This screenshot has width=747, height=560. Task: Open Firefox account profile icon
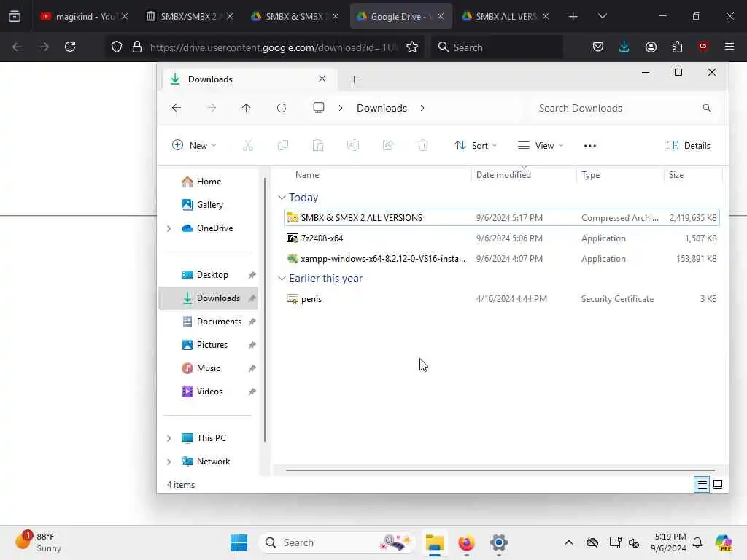tap(651, 47)
